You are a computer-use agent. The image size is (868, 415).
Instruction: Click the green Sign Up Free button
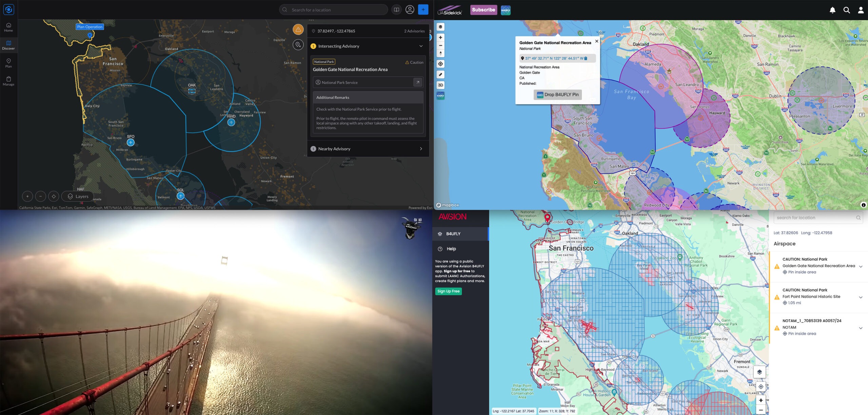[448, 291]
